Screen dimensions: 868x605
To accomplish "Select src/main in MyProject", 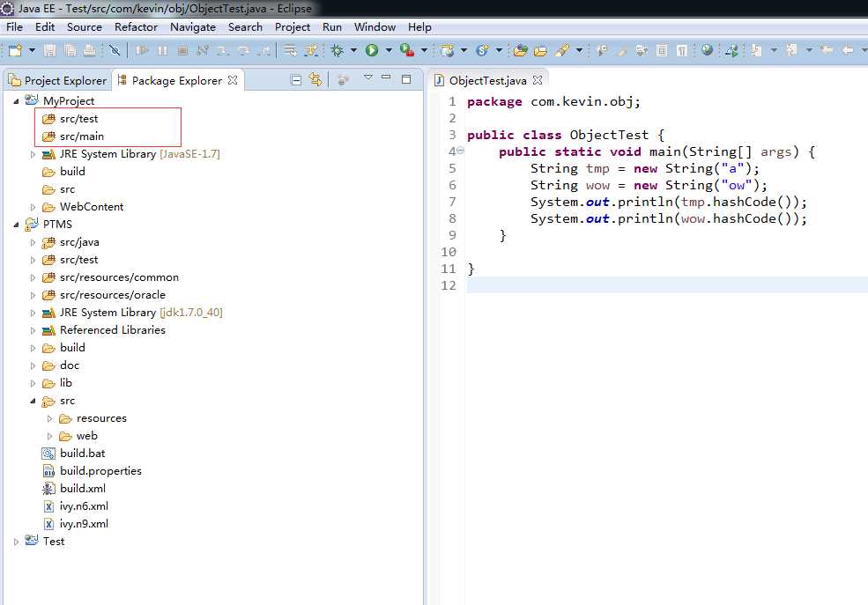I will pyautogui.click(x=81, y=136).
